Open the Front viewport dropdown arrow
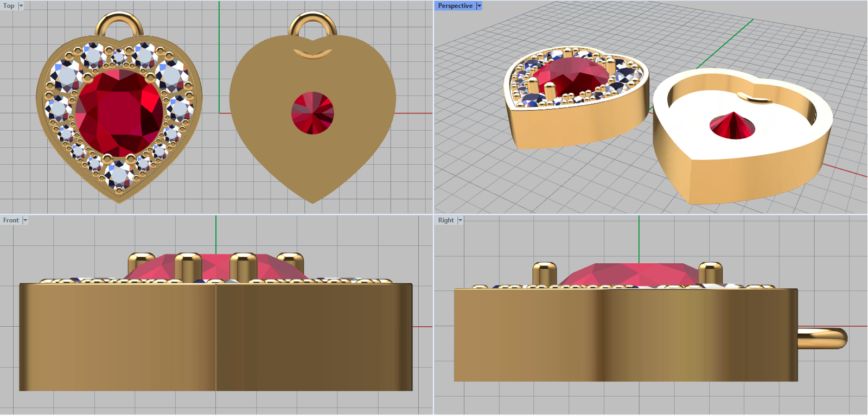This screenshot has height=419, width=868. [x=25, y=220]
